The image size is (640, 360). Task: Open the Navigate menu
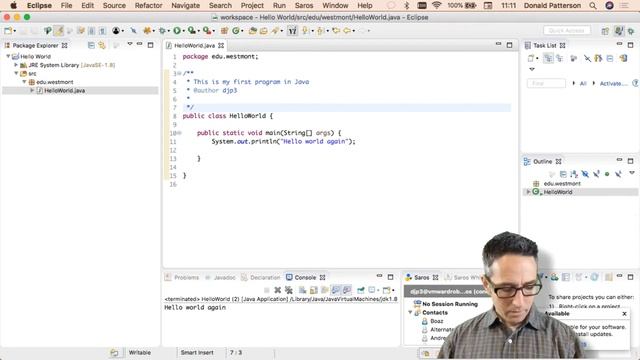coord(186,6)
